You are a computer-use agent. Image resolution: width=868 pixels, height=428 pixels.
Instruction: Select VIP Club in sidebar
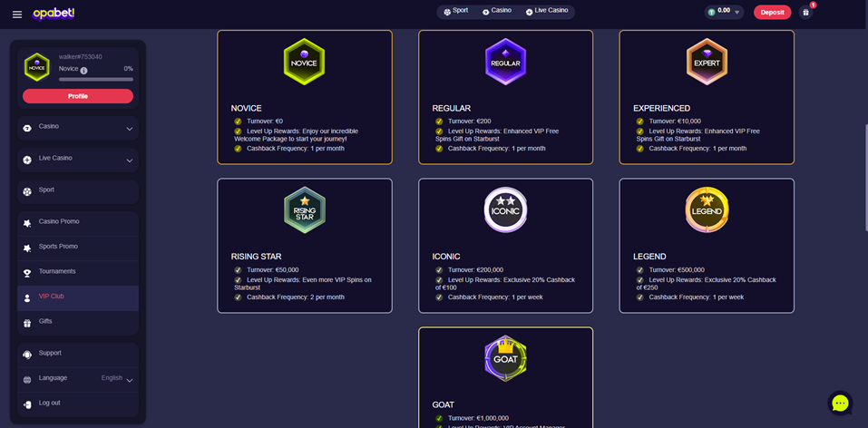tap(78, 298)
